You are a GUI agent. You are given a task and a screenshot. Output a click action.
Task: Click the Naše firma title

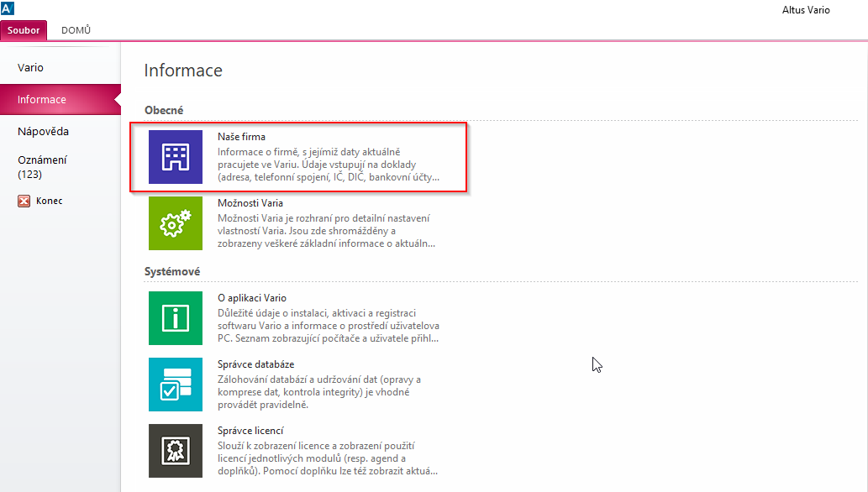241,137
